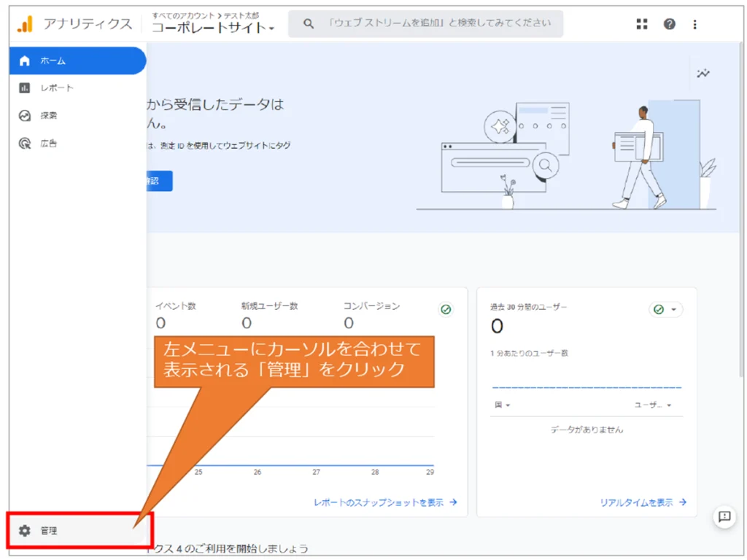Open 広告 in the left menu
Screen dimensions: 747x560
coord(48,143)
